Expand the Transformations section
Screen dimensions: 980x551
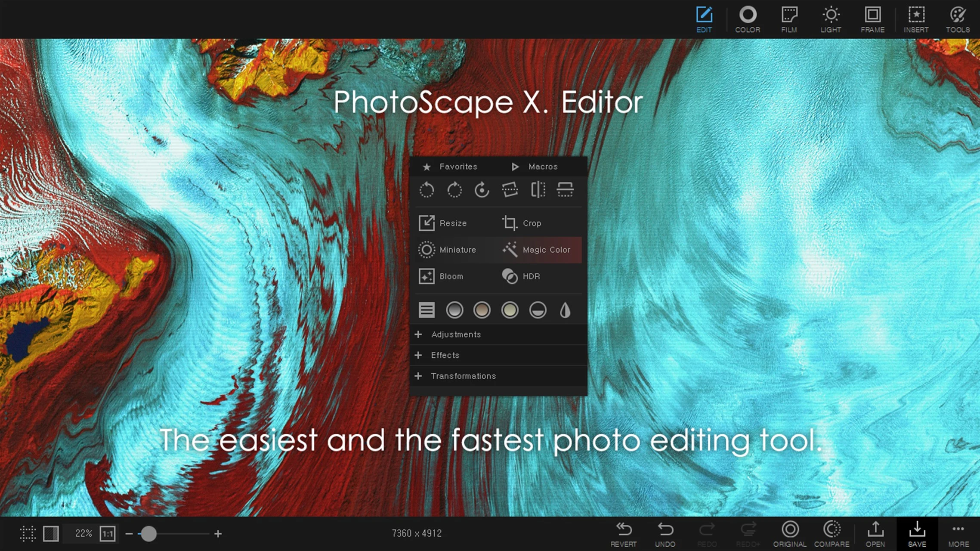click(x=463, y=376)
